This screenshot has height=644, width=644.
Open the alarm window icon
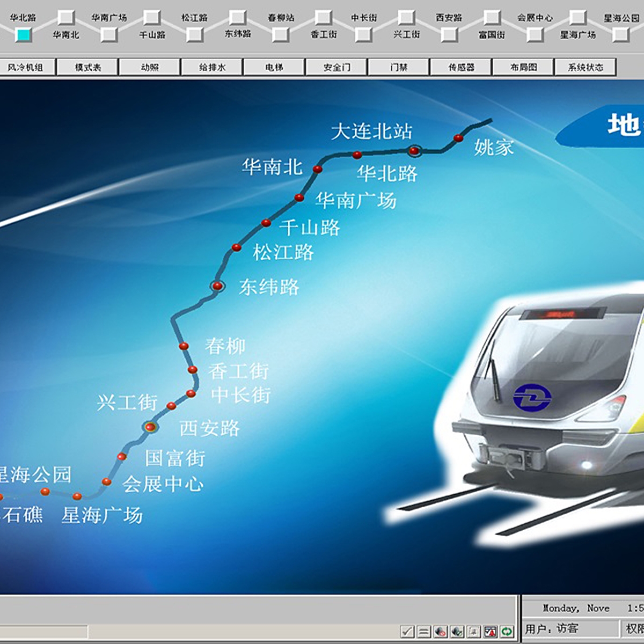point(491,632)
